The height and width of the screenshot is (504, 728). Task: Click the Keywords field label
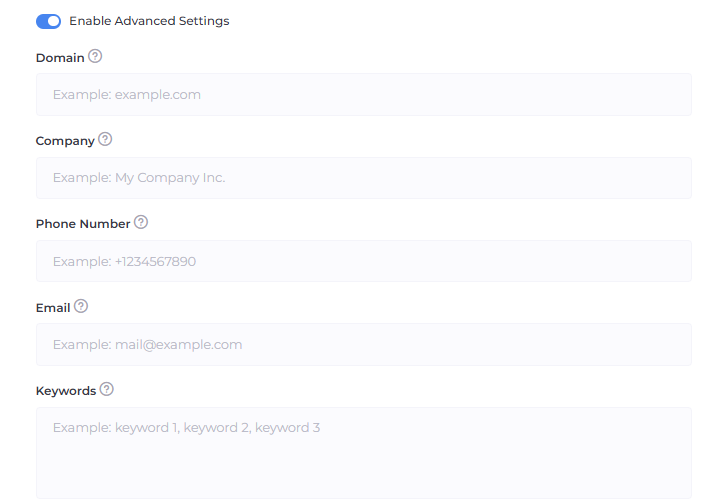(66, 391)
